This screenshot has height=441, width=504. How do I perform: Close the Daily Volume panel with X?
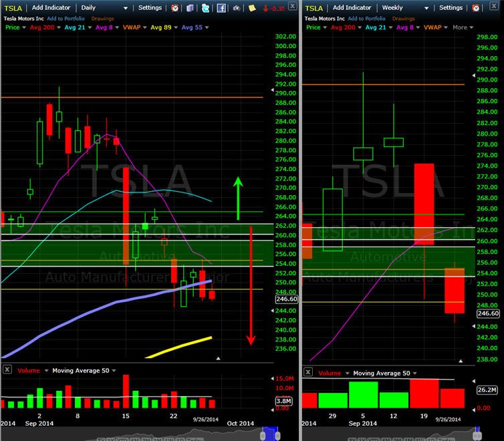click(7, 370)
